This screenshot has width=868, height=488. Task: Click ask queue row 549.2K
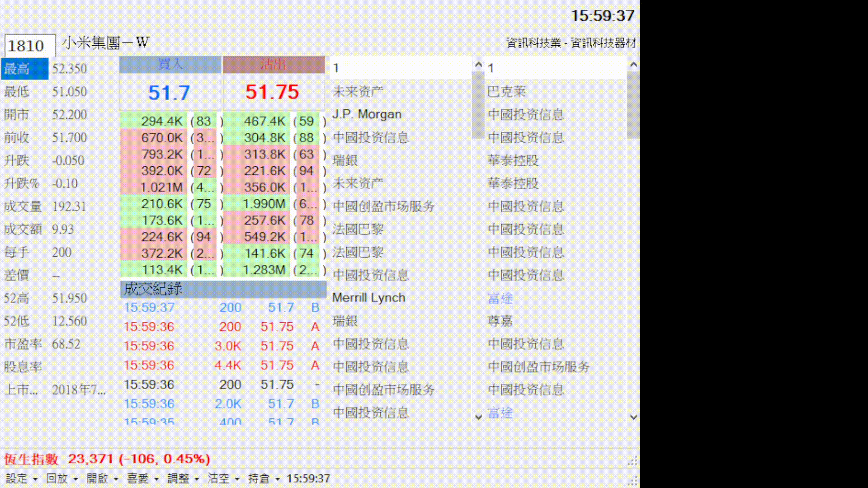pyautogui.click(x=275, y=237)
